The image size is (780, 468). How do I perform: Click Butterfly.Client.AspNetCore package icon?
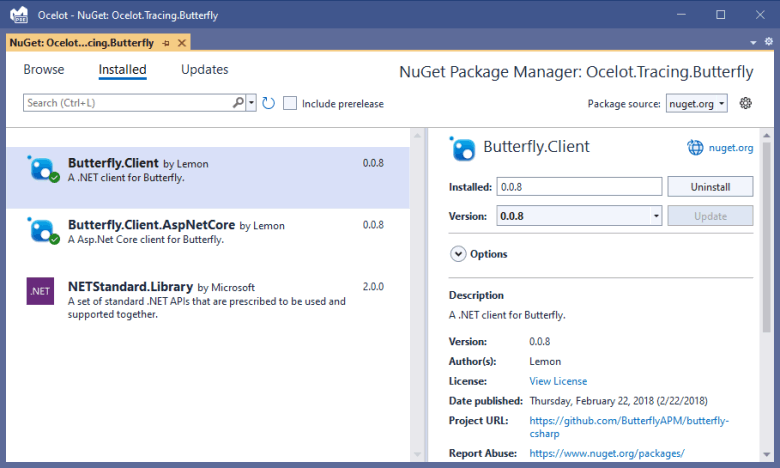tap(42, 231)
